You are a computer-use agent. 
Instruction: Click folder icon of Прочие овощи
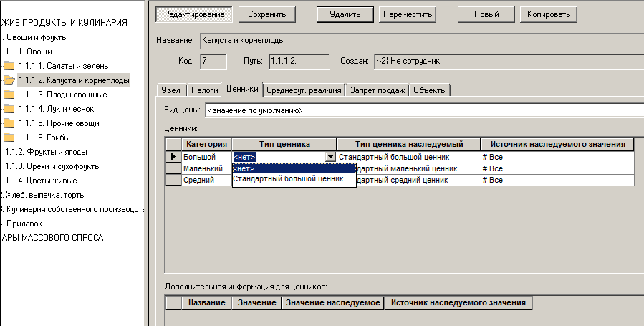tap(9, 123)
